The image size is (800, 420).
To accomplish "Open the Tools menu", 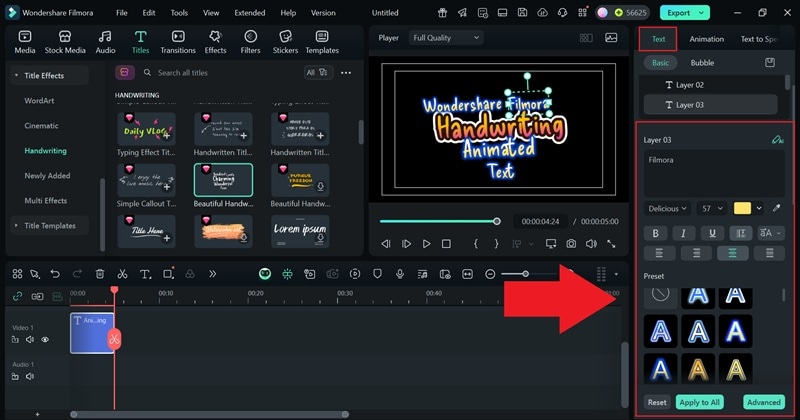I will [179, 13].
